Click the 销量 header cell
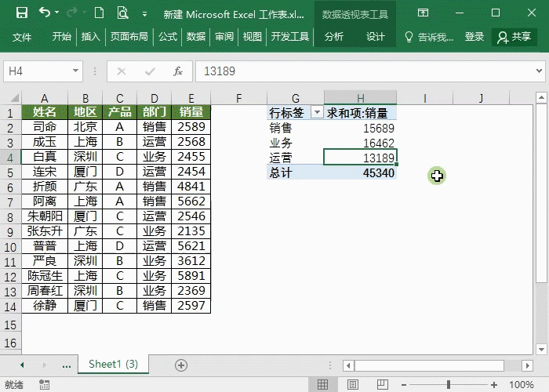Image resolution: width=549 pixels, height=392 pixels. (x=191, y=112)
